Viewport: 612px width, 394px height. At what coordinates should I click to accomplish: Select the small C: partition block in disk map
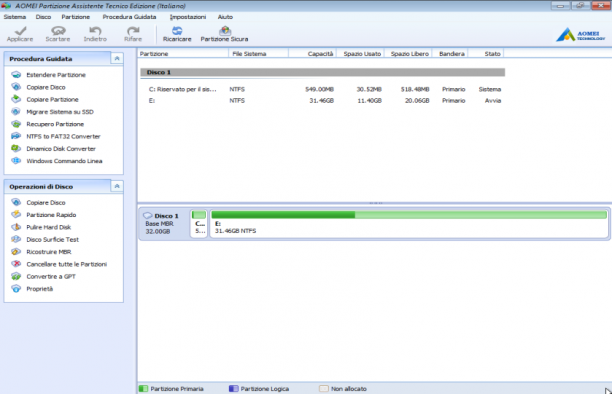pos(199,223)
